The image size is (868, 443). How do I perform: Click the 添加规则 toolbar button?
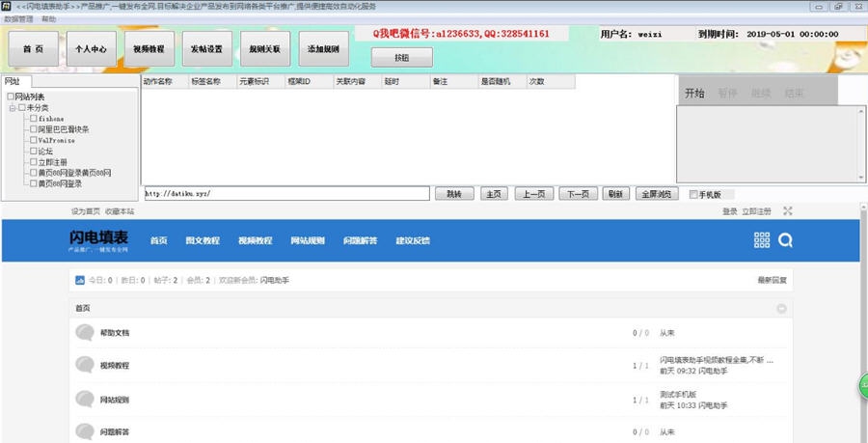(324, 48)
